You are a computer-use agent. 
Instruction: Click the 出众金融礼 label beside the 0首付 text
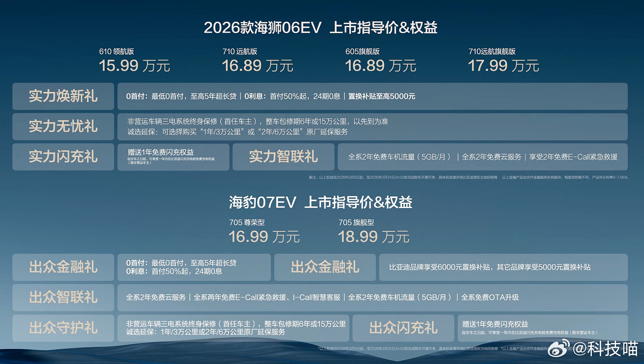pyautogui.click(x=63, y=267)
